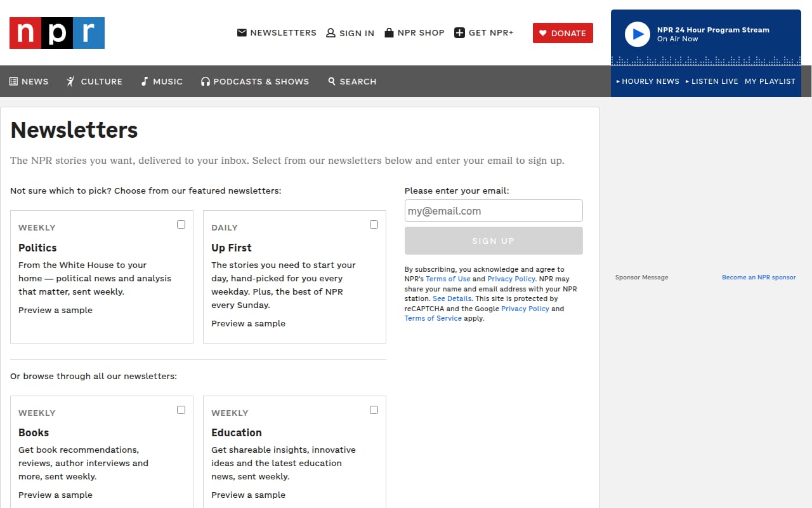The width and height of the screenshot is (812, 508).
Task: Check the Up First newsletter checkbox
Action: pos(374,224)
